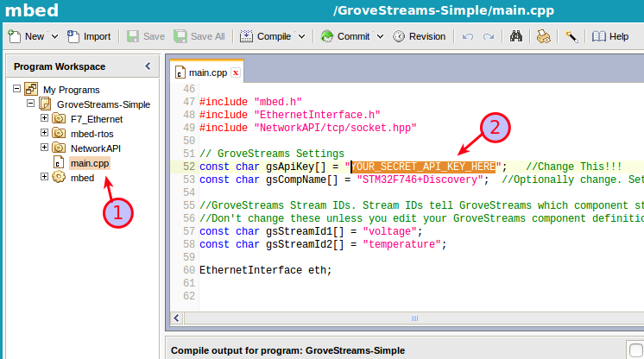Image resolution: width=644 pixels, height=359 pixels.
Task: Click the Import toolbar button
Action: click(x=89, y=36)
